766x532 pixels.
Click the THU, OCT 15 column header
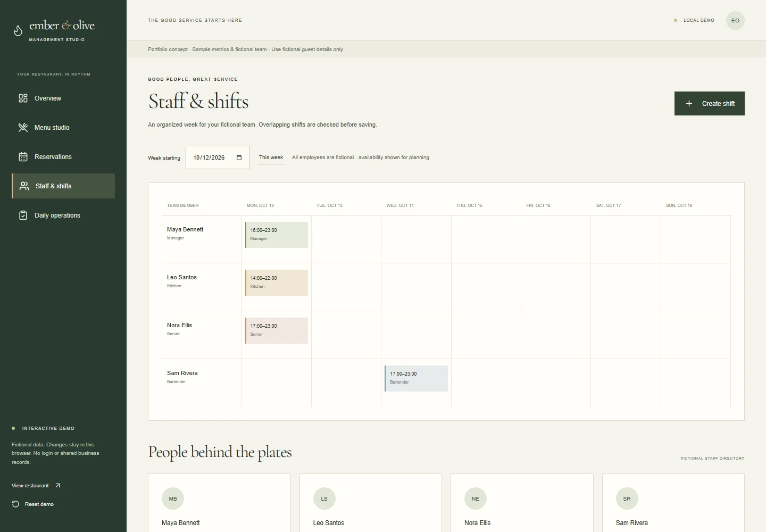(469, 205)
